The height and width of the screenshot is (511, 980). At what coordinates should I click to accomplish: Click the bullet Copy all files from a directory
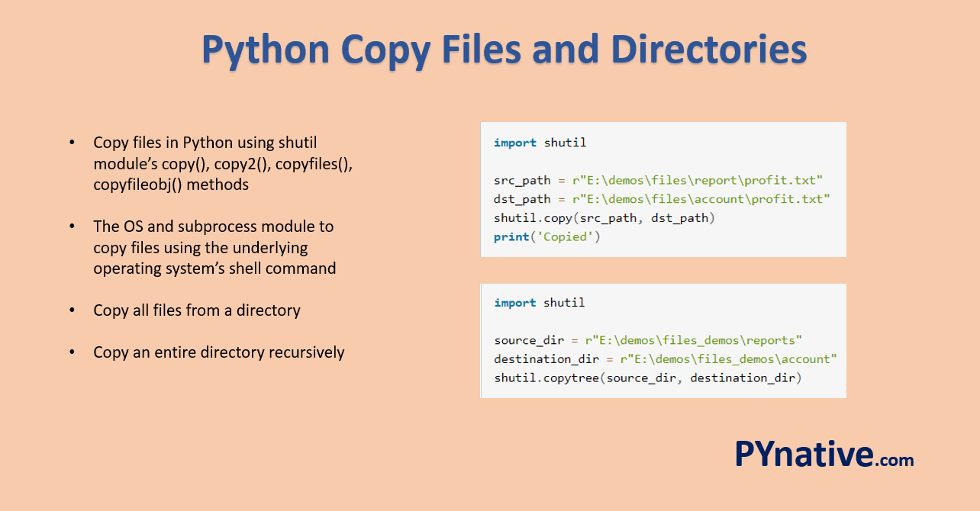click(197, 310)
